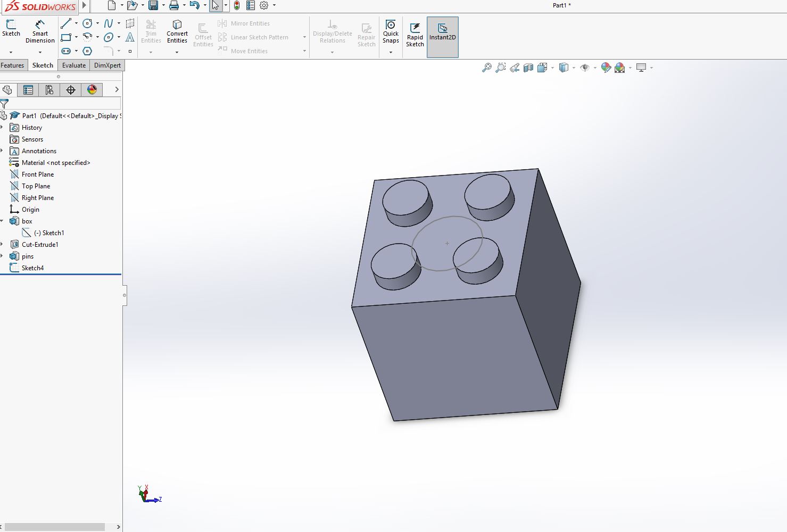Toggle the Select cursor tool
Viewport: 787px width, 532px height.
coord(215,5)
